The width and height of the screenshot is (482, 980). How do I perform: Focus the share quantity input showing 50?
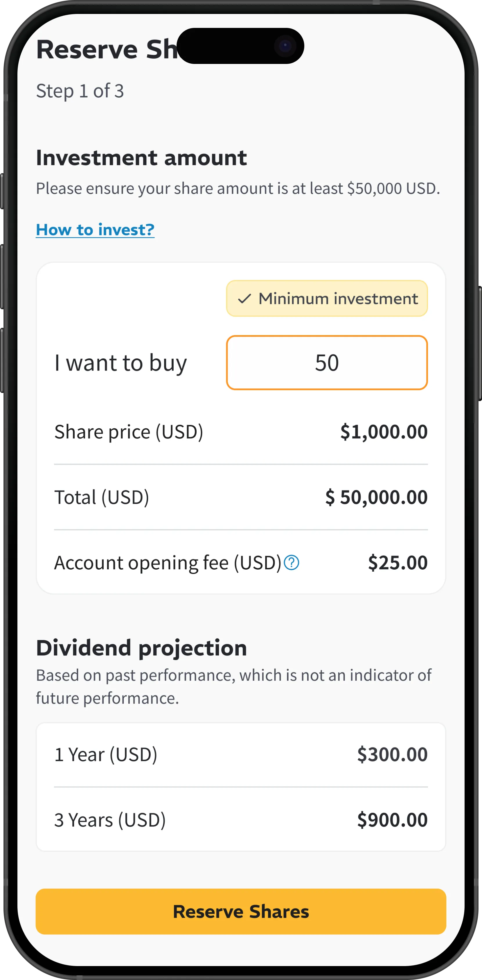327,362
